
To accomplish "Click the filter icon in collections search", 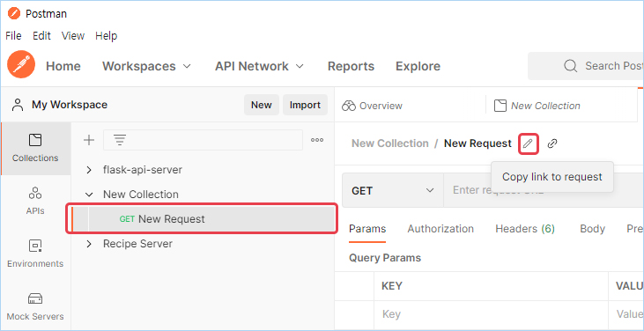I will tap(120, 140).
